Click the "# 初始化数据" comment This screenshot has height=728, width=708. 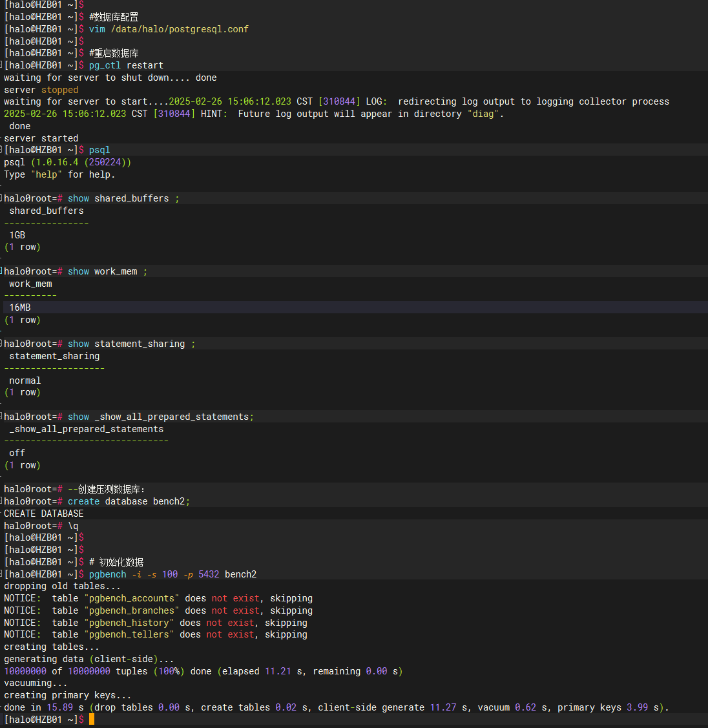click(116, 562)
